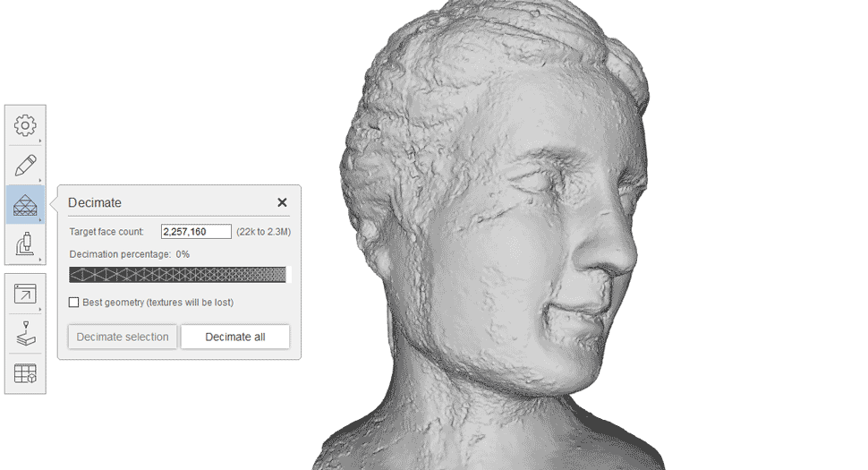Image resolution: width=868 pixels, height=470 pixels.
Task: Expand the flyout arrow on the Export tool
Action: [40, 310]
